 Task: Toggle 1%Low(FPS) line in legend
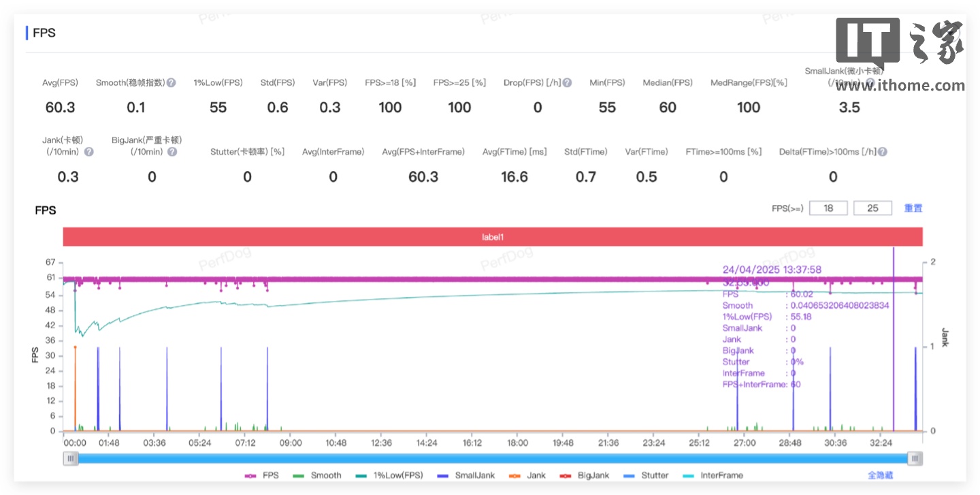pyautogui.click(x=389, y=475)
